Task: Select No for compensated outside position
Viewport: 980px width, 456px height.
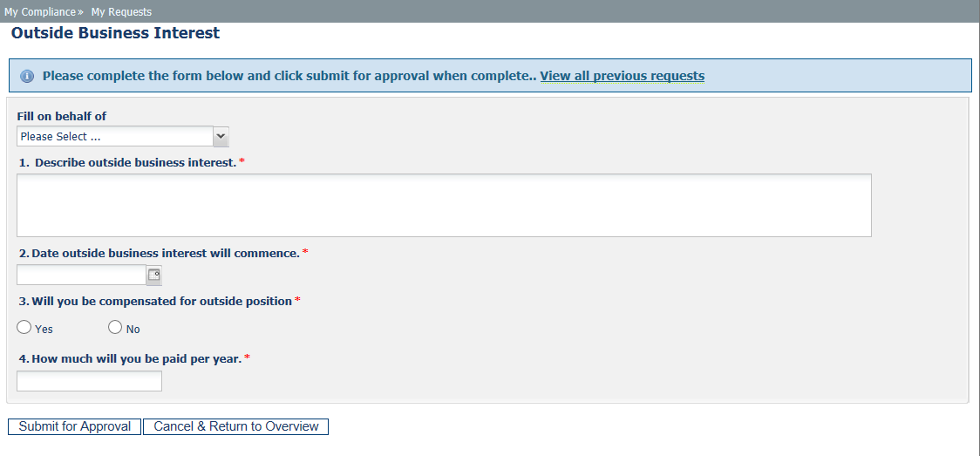Action: pos(115,327)
